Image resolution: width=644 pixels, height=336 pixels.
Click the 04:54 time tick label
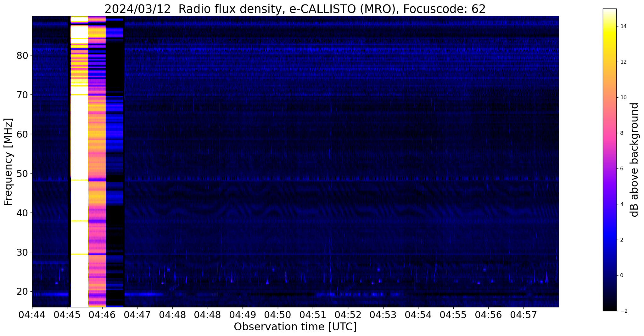418,315
